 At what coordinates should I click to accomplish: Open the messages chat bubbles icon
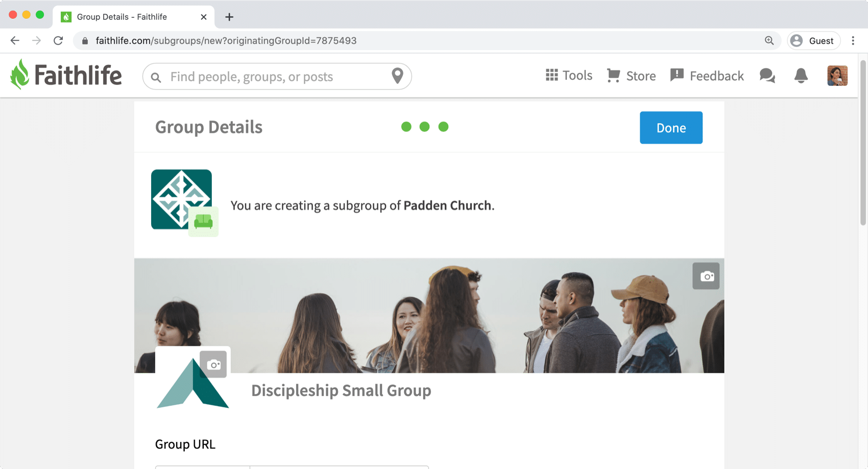click(x=767, y=76)
